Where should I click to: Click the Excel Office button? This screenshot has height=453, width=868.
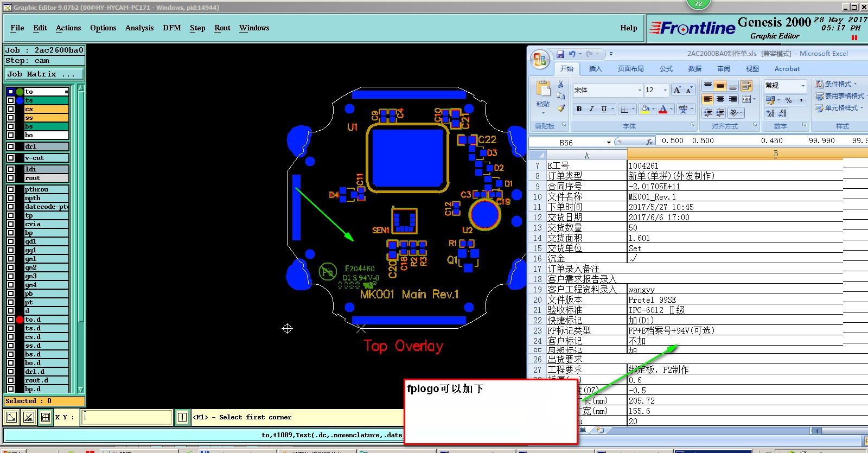click(540, 59)
